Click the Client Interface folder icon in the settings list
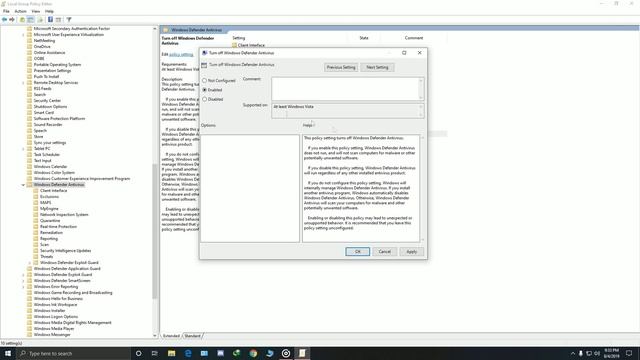This screenshot has width=640, height=360. tap(235, 45)
